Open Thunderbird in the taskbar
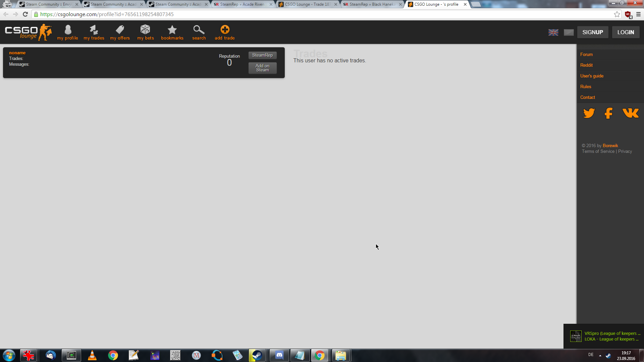Viewport: 644px width, 362px height. click(51, 355)
